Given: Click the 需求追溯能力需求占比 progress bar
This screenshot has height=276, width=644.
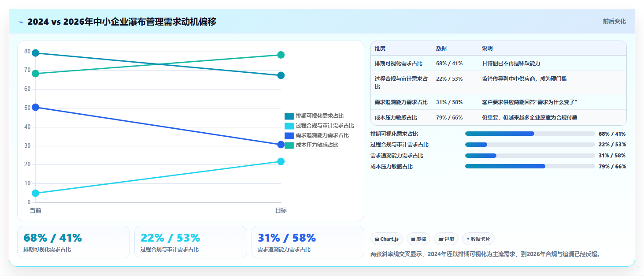Looking at the screenshot, I should click(x=530, y=156).
